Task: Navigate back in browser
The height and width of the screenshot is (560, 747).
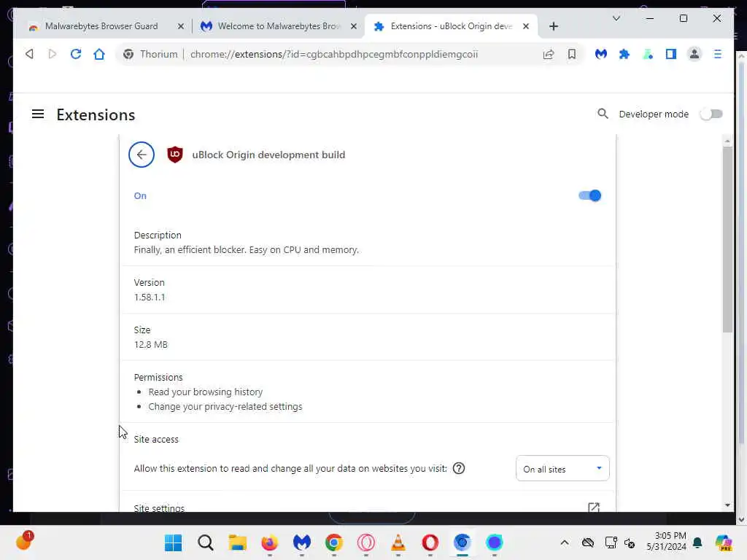Action: pyautogui.click(x=29, y=54)
